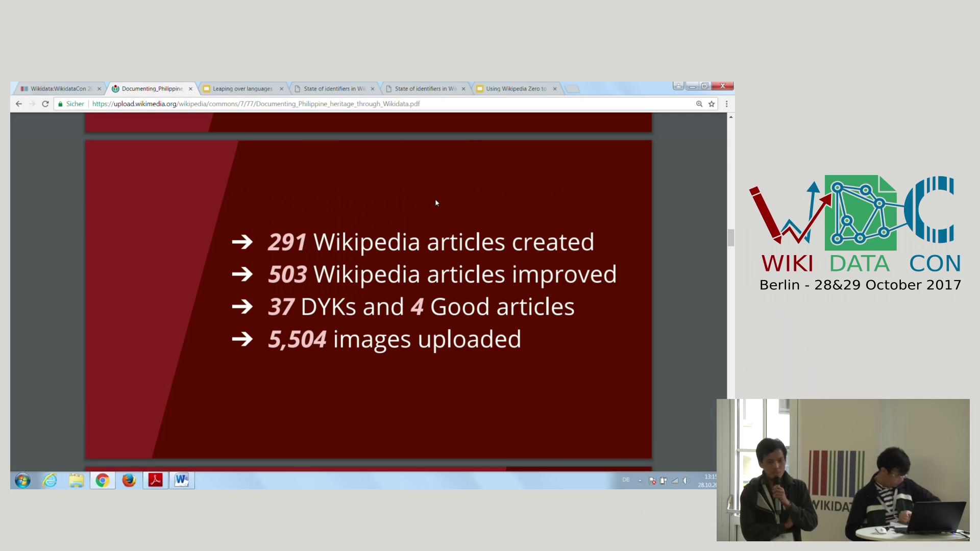Click the power/battery tray icon
Viewport: 980px width, 551px height.
(x=664, y=481)
